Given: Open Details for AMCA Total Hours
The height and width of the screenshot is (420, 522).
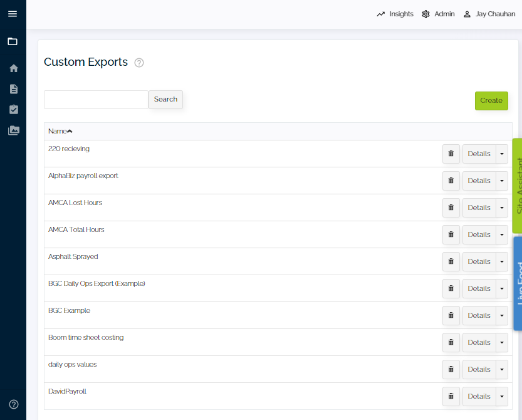Looking at the screenshot, I should 479,234.
